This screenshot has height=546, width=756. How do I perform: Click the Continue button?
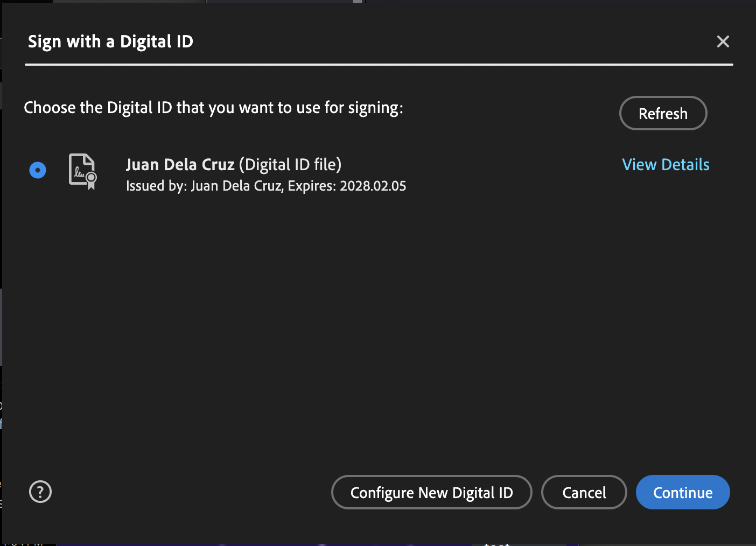tap(683, 492)
